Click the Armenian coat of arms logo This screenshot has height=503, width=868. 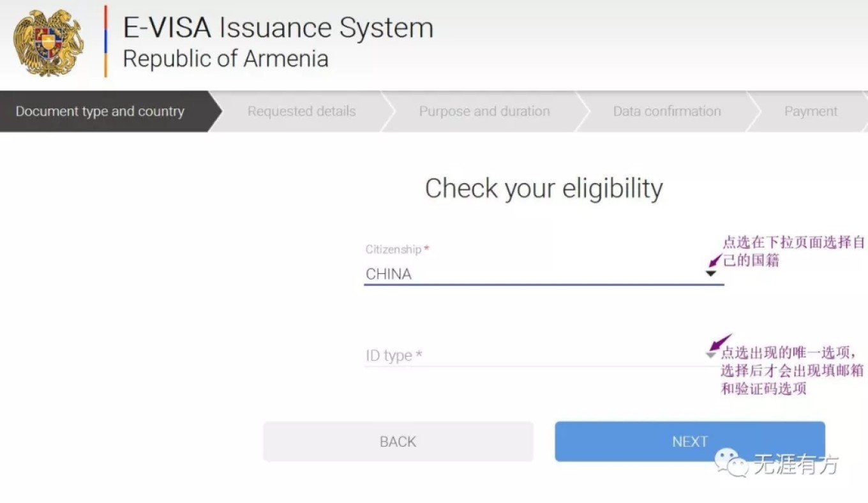click(x=49, y=43)
